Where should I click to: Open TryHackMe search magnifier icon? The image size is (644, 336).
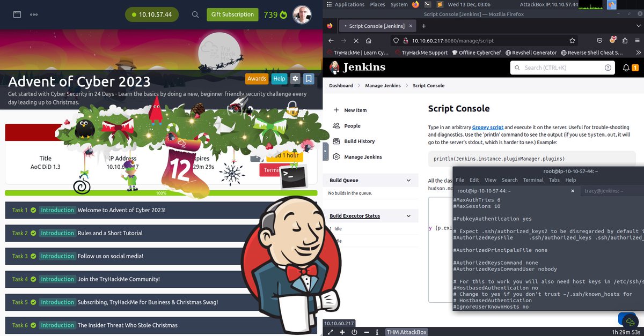click(x=195, y=14)
